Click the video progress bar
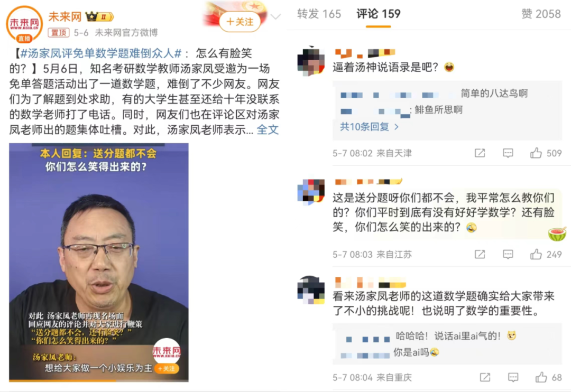The image size is (571, 392). click(99, 380)
